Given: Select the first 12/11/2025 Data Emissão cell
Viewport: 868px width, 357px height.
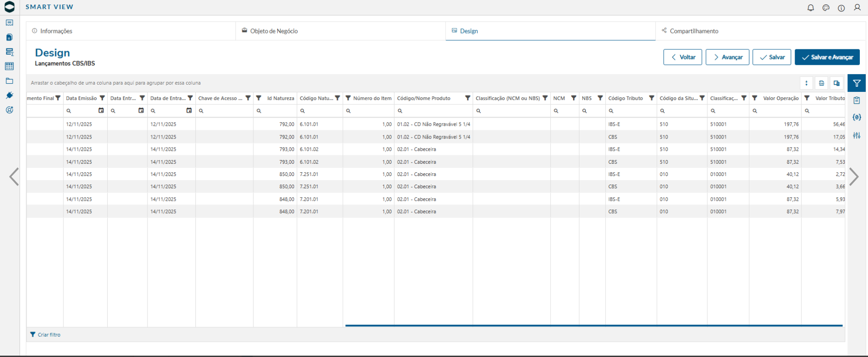Looking at the screenshot, I should point(85,124).
